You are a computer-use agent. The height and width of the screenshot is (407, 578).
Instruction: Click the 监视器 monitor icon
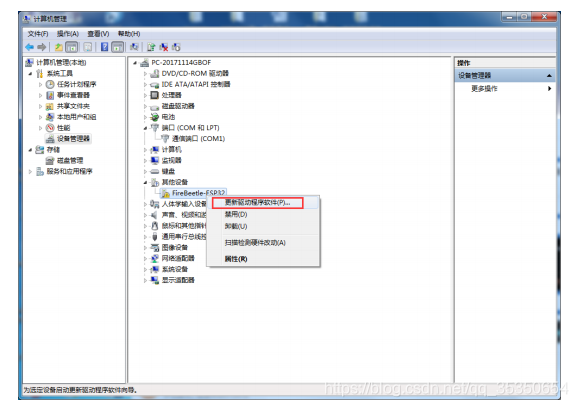tap(155, 160)
